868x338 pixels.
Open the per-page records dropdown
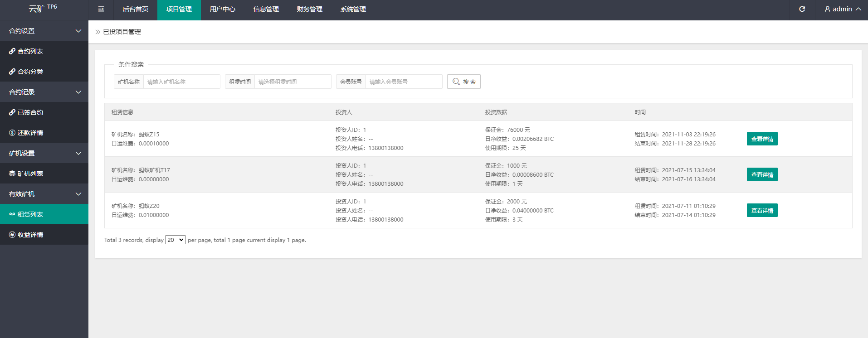(x=175, y=240)
